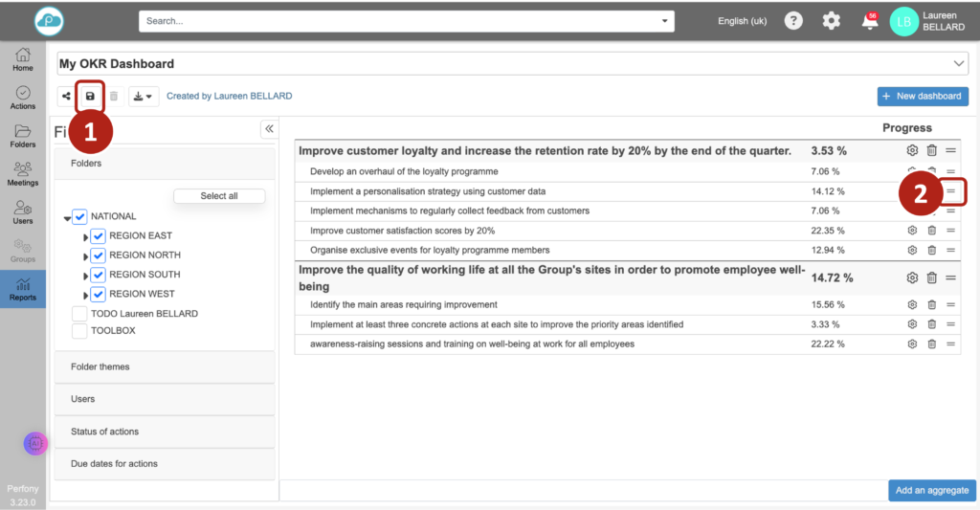
Task: Click the share dashboard icon
Action: click(x=66, y=97)
